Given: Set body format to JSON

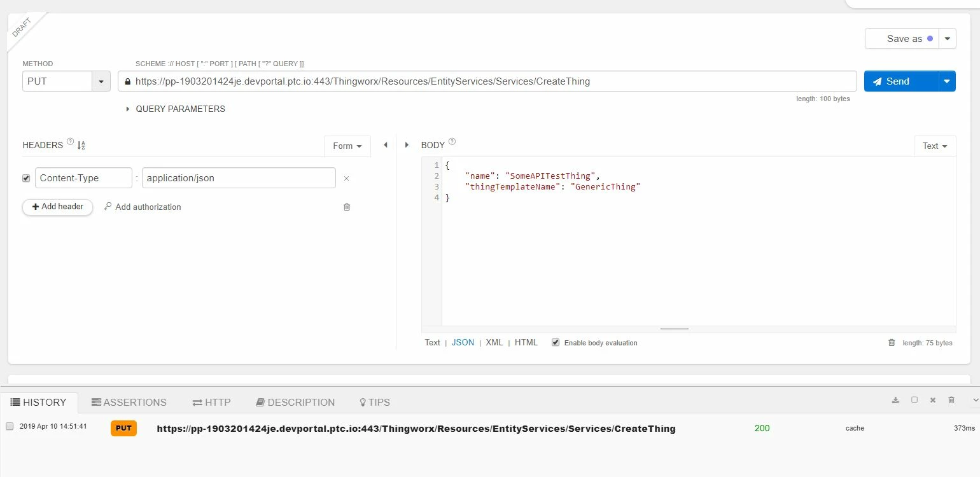Looking at the screenshot, I should (x=463, y=342).
